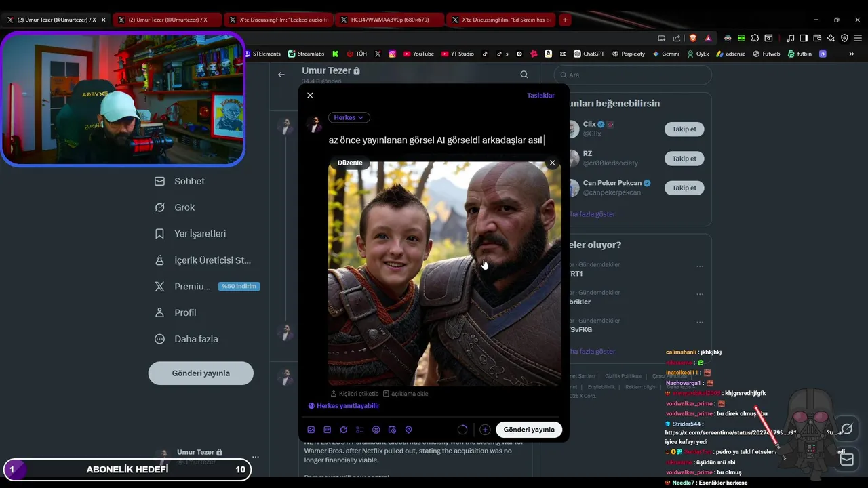
Task: Open the GIF picker in composer toolbar
Action: (x=328, y=430)
